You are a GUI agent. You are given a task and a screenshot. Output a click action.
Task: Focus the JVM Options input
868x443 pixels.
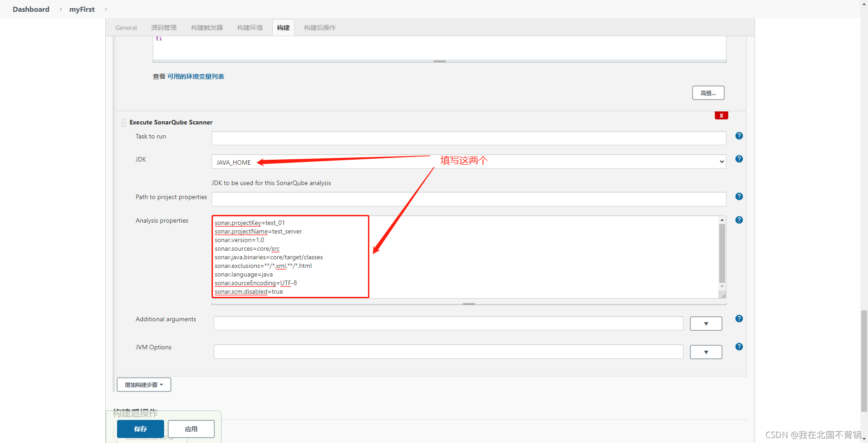(448, 352)
